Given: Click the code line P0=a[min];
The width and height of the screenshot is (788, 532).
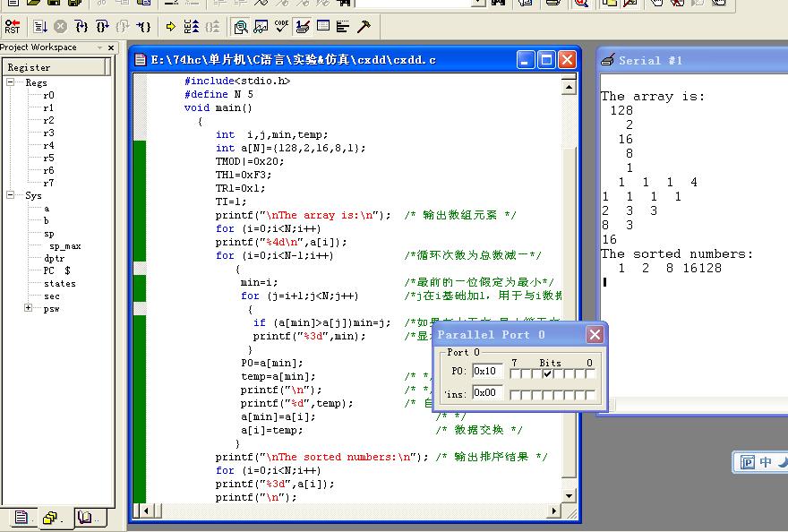Looking at the screenshot, I should click(x=272, y=363).
